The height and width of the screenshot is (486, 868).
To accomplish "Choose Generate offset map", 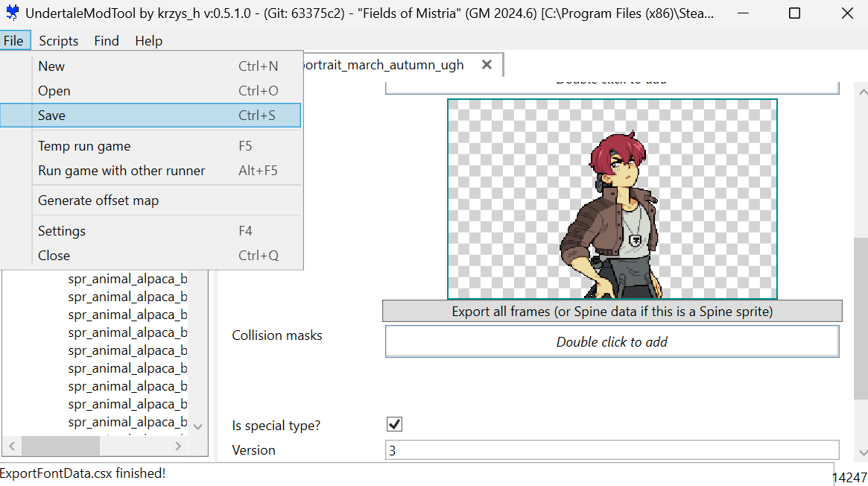I will point(151,201).
